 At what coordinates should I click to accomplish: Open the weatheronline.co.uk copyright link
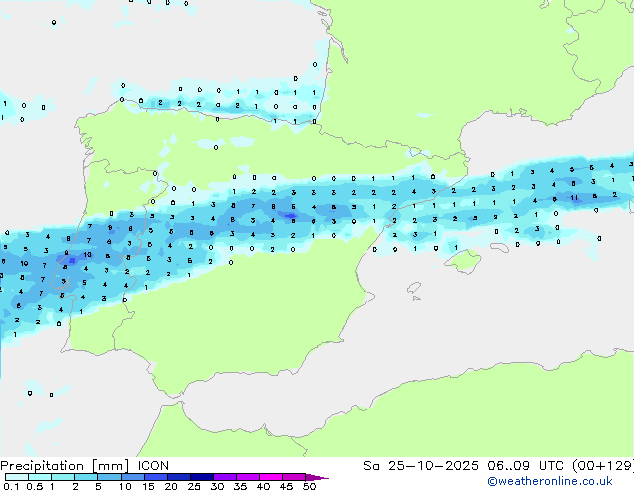coord(550,481)
